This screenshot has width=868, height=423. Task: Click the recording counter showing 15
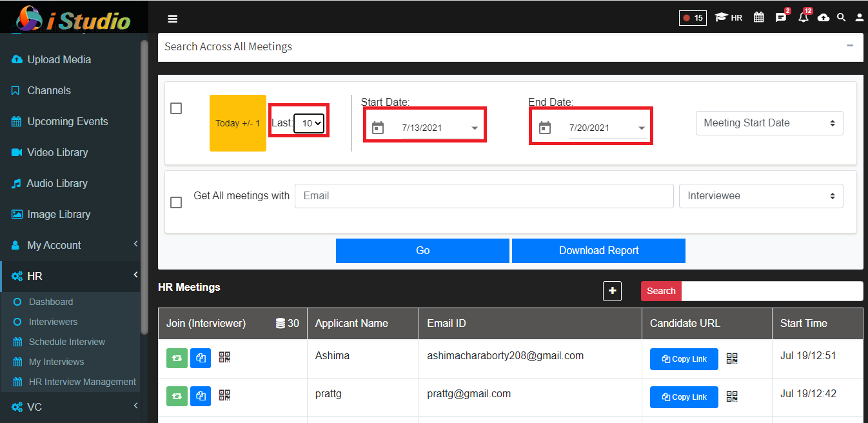click(693, 18)
